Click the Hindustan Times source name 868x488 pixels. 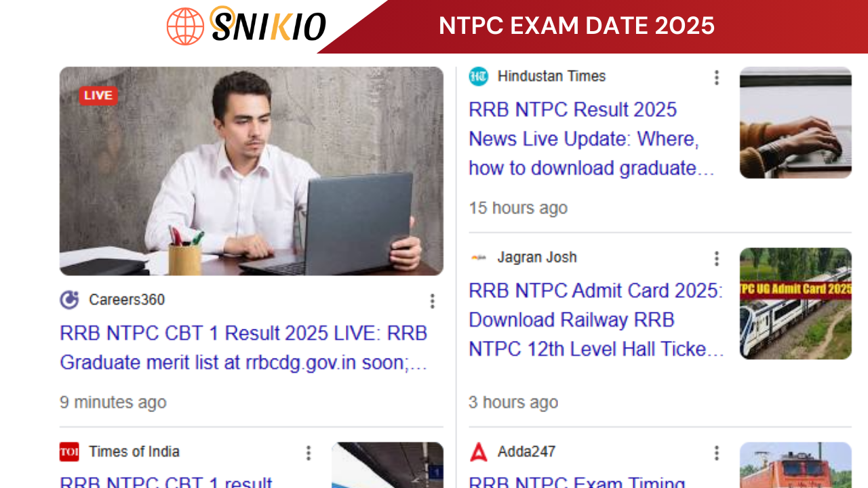[x=551, y=77]
